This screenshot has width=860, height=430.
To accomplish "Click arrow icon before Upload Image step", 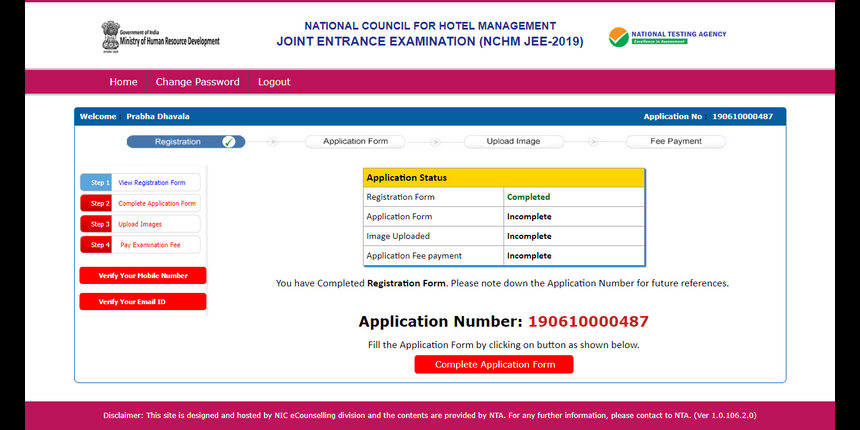I will tap(435, 142).
